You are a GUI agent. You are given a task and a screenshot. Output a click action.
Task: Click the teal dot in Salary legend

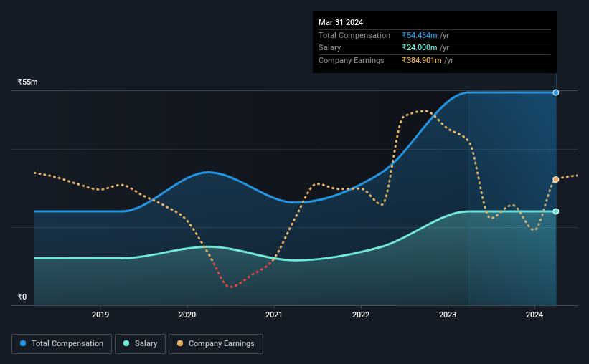pos(126,343)
